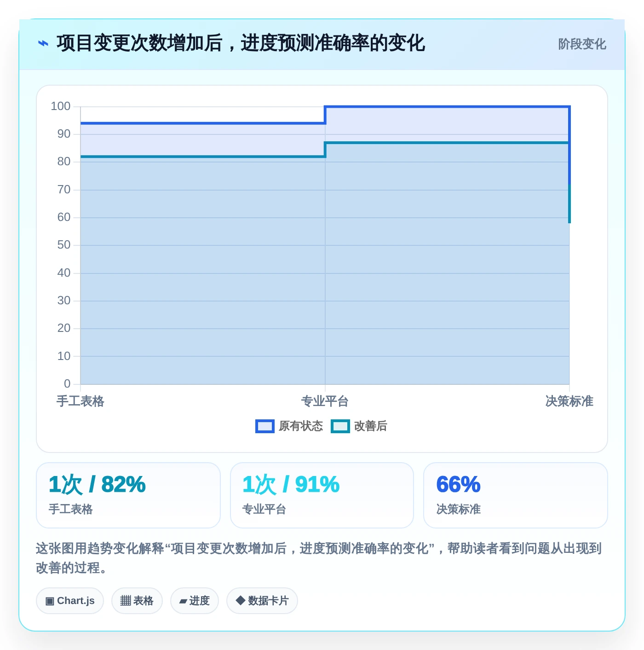Open the 1次 / 82% 手工表格 card

tap(128, 495)
